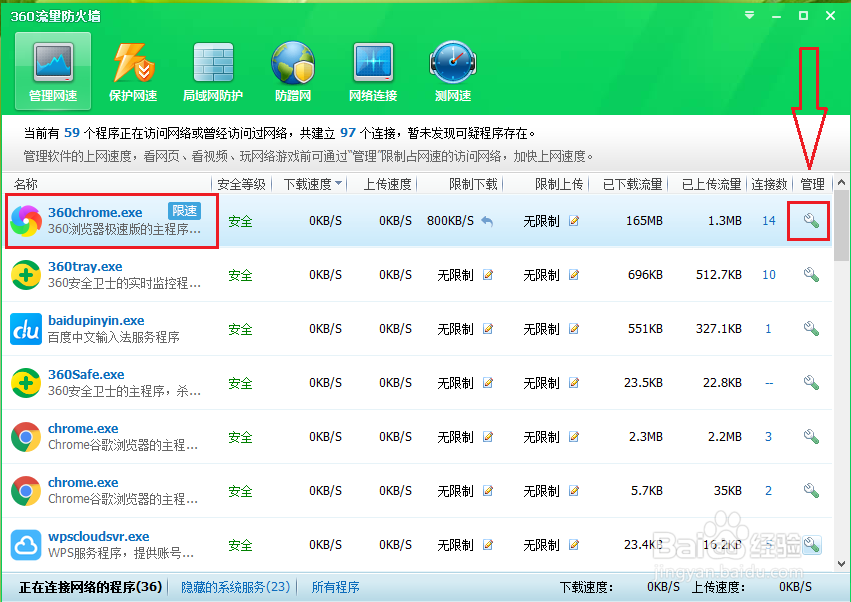
Task: Switch to 隐藏的系统服务(23) tab
Action: [x=236, y=587]
